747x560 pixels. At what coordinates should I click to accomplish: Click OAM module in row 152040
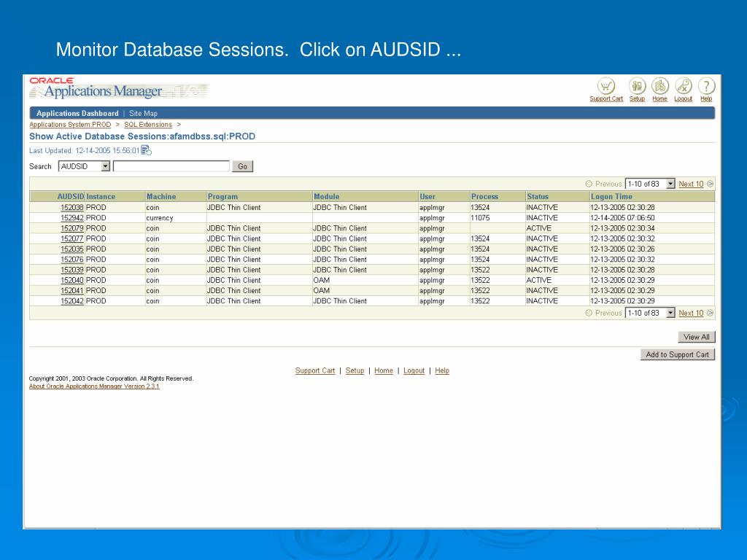[322, 281]
